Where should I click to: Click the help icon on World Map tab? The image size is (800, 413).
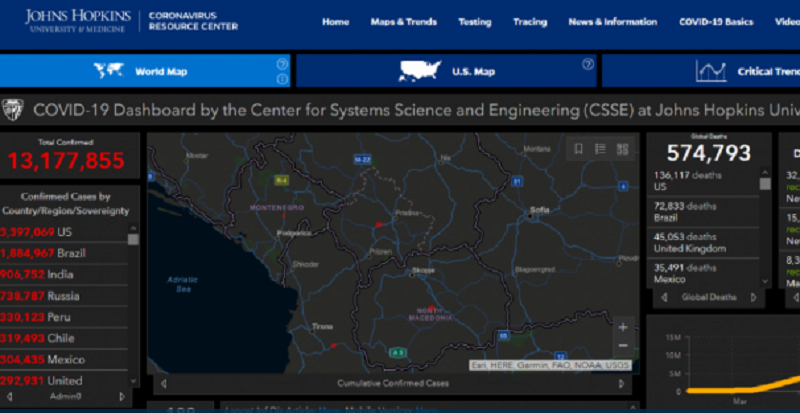tap(282, 64)
